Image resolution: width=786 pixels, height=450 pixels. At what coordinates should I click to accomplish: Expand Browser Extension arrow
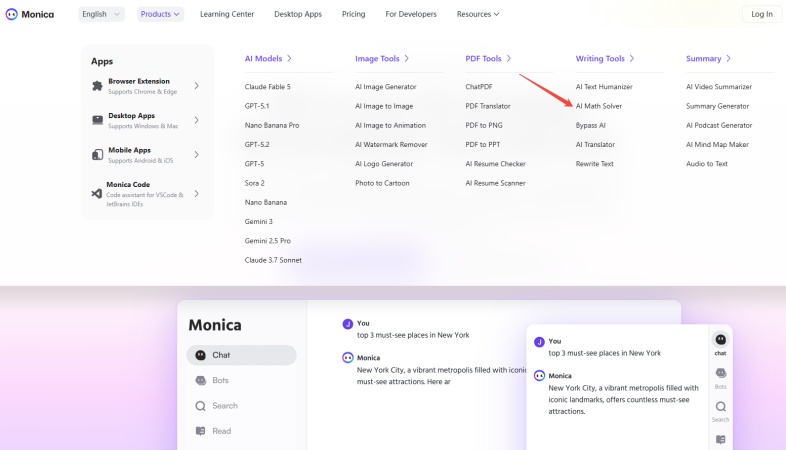tap(196, 86)
